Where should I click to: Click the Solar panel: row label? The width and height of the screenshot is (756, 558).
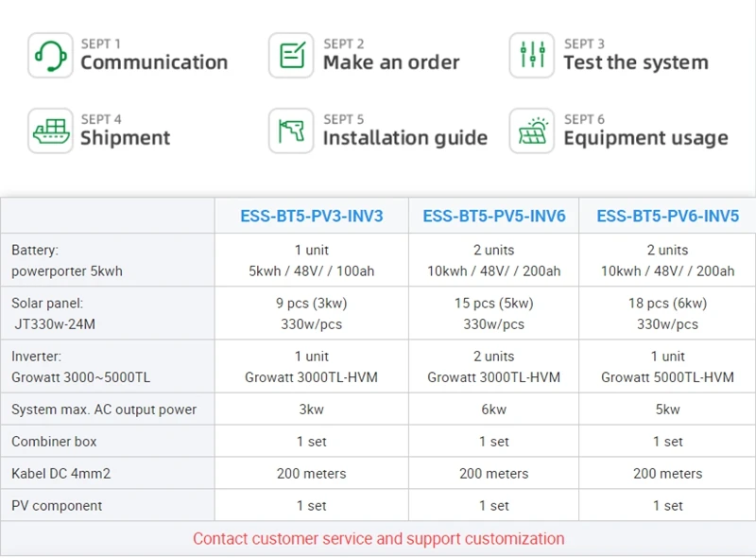pos(47,304)
